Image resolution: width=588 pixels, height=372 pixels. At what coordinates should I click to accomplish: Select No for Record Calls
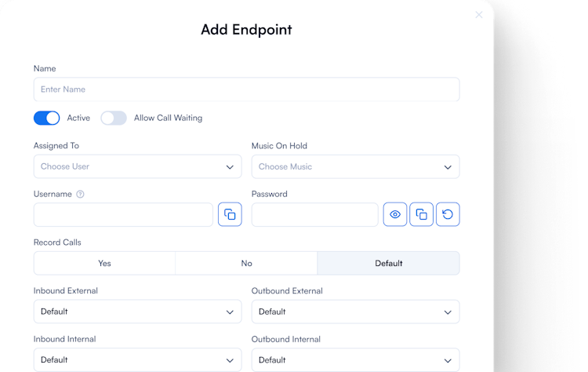point(246,263)
